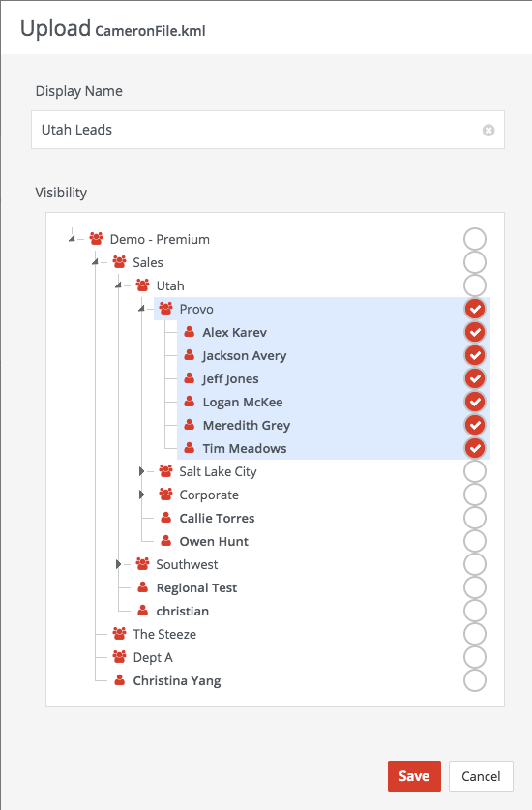Expand the Southwest group

(118, 564)
